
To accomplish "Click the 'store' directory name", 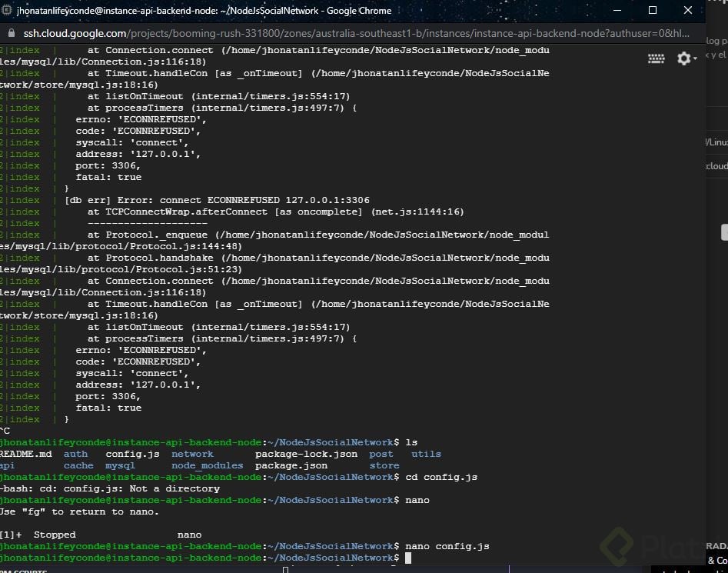I will (x=384, y=466).
